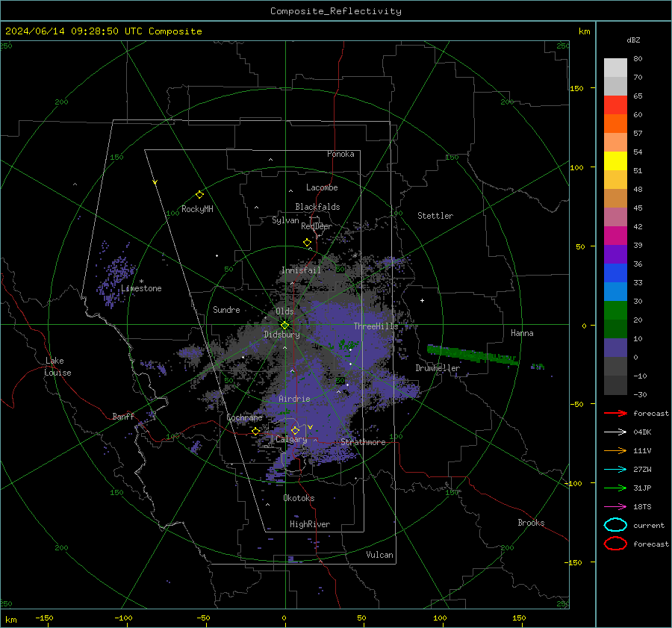
Task: Select radar center diamond at Didsbury
Action: 284,326
